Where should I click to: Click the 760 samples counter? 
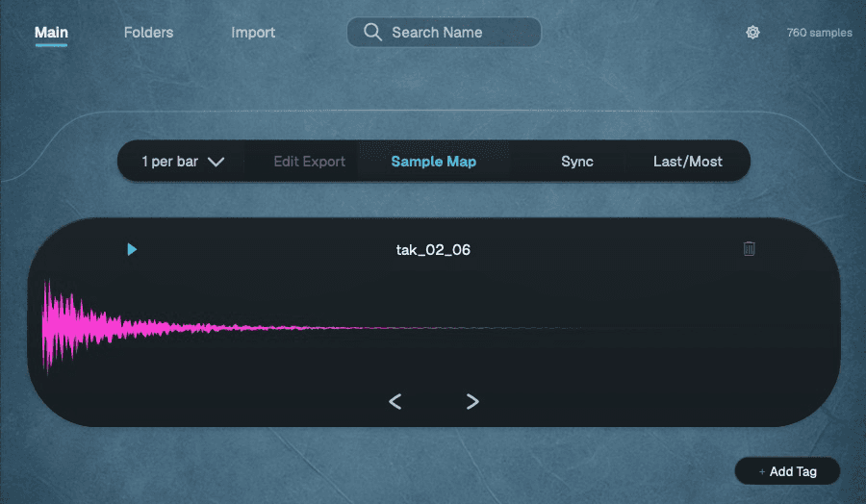tap(819, 33)
